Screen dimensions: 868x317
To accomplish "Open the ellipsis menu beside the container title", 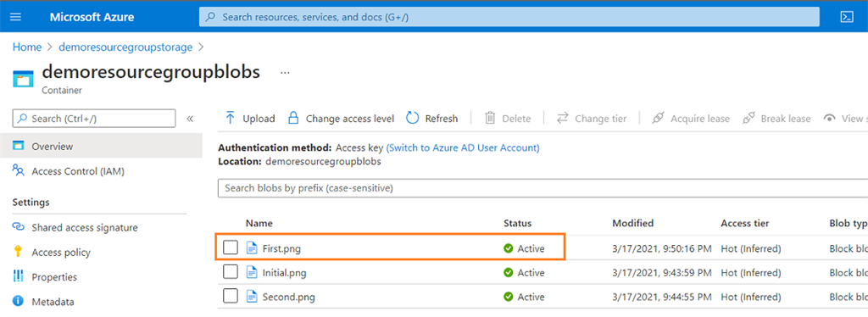I will (285, 73).
